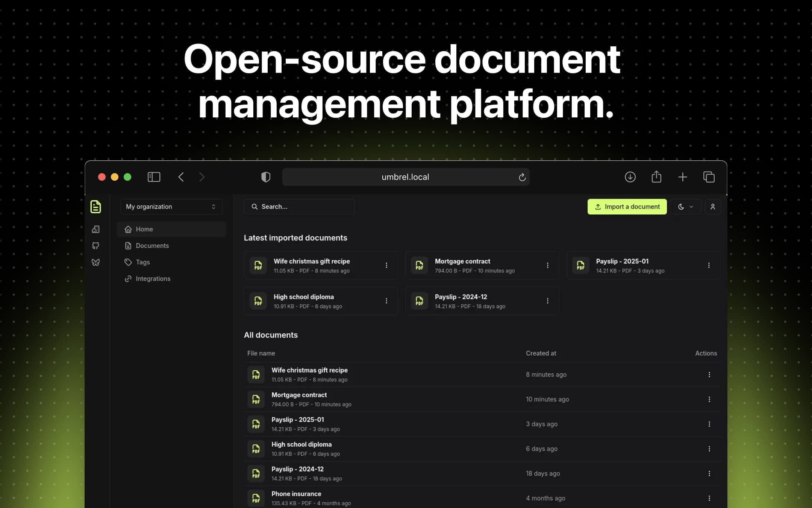Click the Wife christmas gift recipe row
This screenshot has height=508, width=812.
coord(376,374)
